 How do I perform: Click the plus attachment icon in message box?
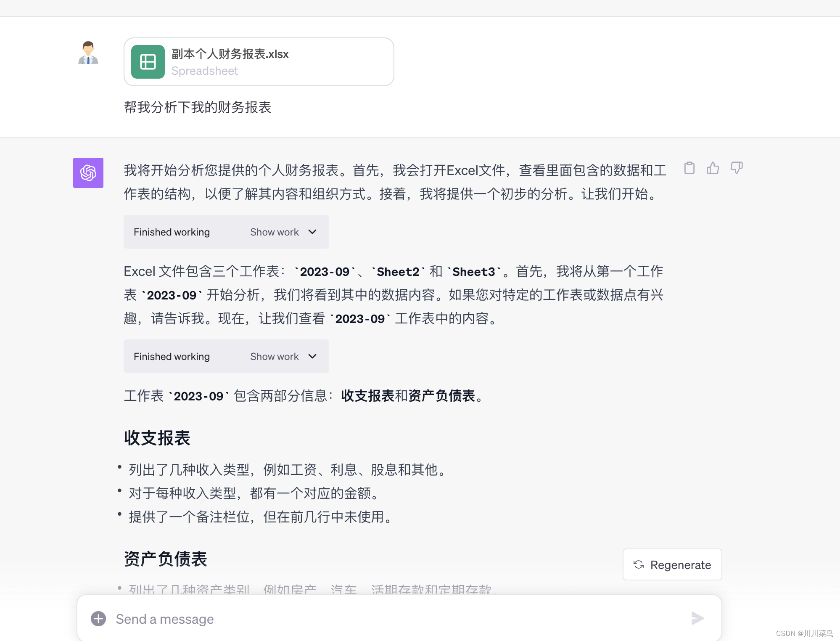click(x=98, y=618)
